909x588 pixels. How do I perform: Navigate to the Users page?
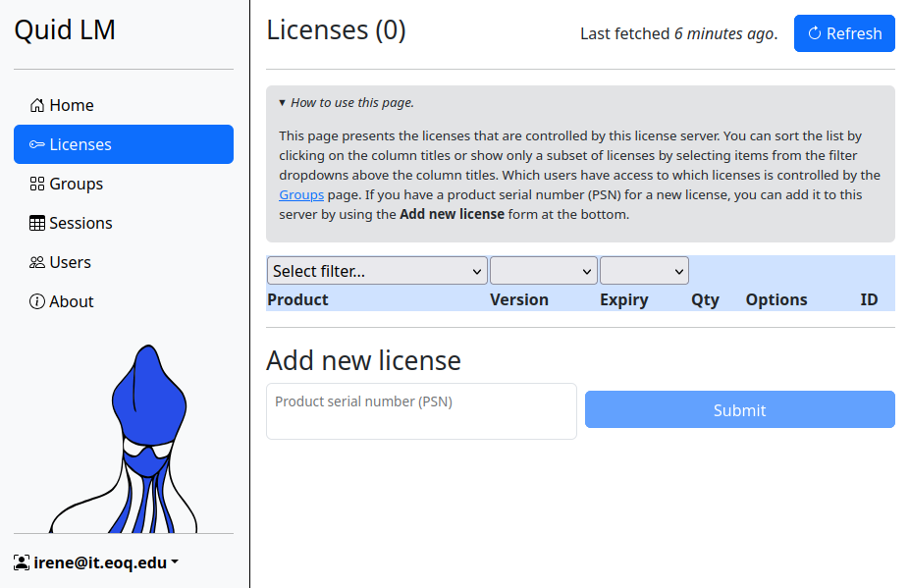[x=70, y=262]
